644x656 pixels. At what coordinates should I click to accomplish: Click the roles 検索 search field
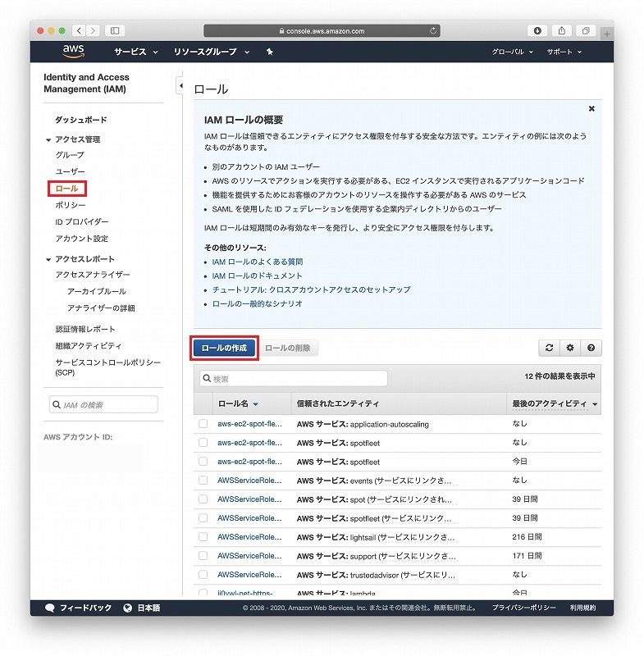click(294, 379)
